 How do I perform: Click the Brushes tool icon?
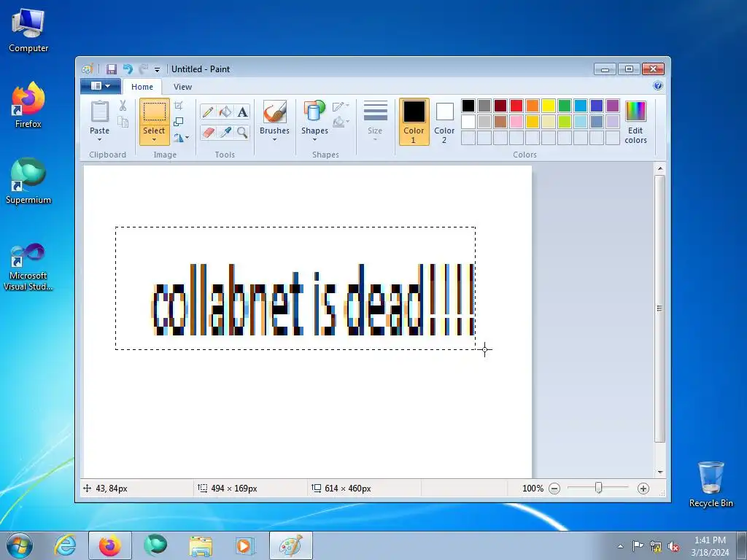click(x=274, y=112)
